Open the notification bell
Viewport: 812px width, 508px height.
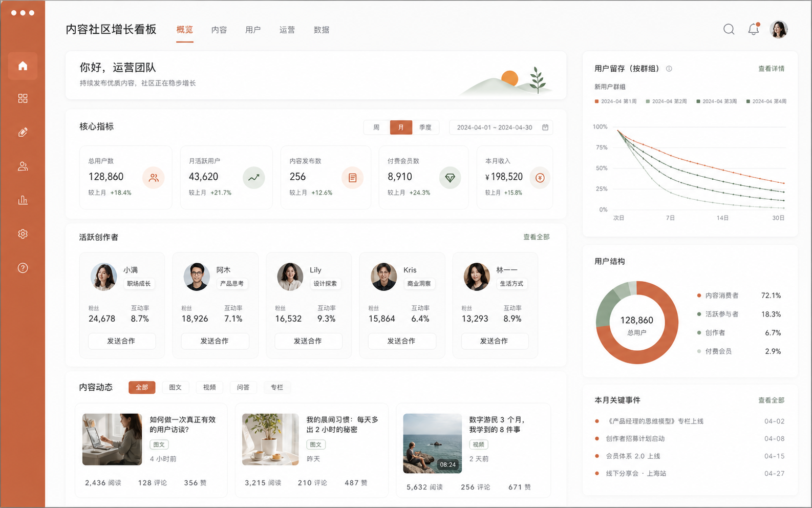tap(754, 29)
